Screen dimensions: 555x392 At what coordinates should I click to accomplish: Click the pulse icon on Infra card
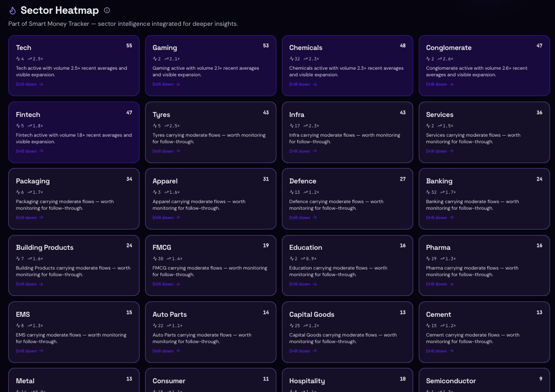(291, 126)
